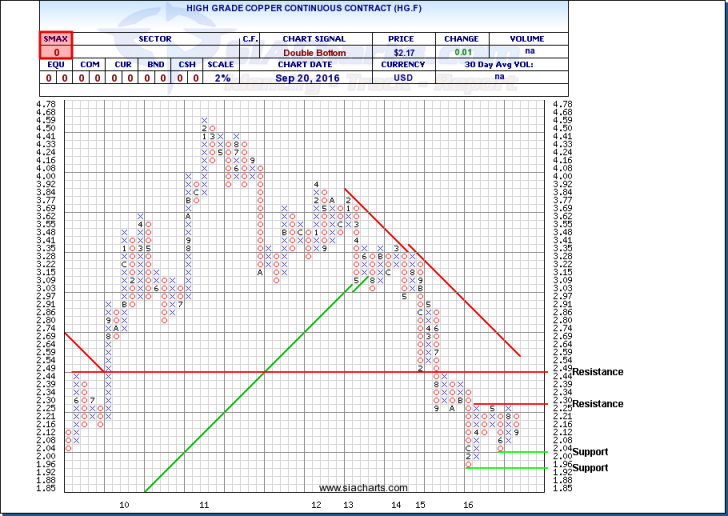Click the red SMAX score box
Viewport: 728px width, 516px height.
(x=55, y=46)
